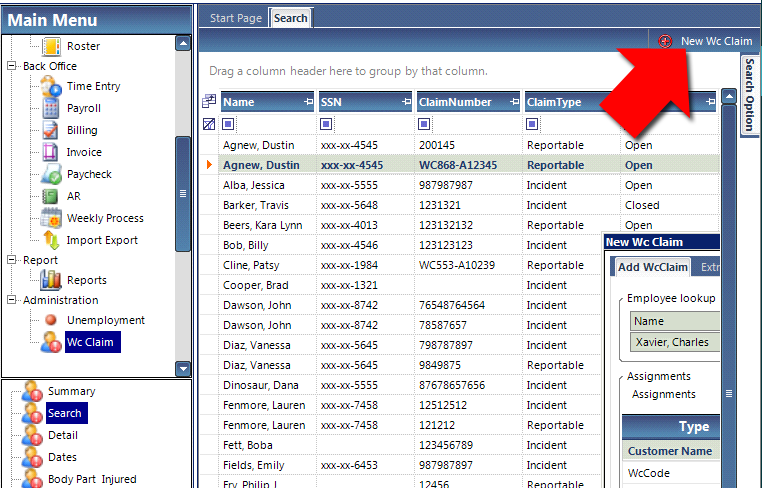
Task: Open Time Entry in the menu tree
Action: coord(93,86)
